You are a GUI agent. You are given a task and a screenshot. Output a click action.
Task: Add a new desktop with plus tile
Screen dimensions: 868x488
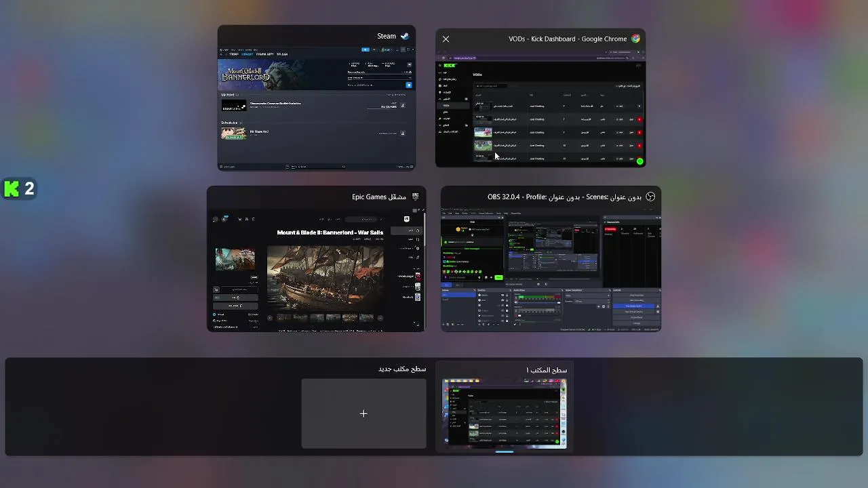click(x=363, y=413)
